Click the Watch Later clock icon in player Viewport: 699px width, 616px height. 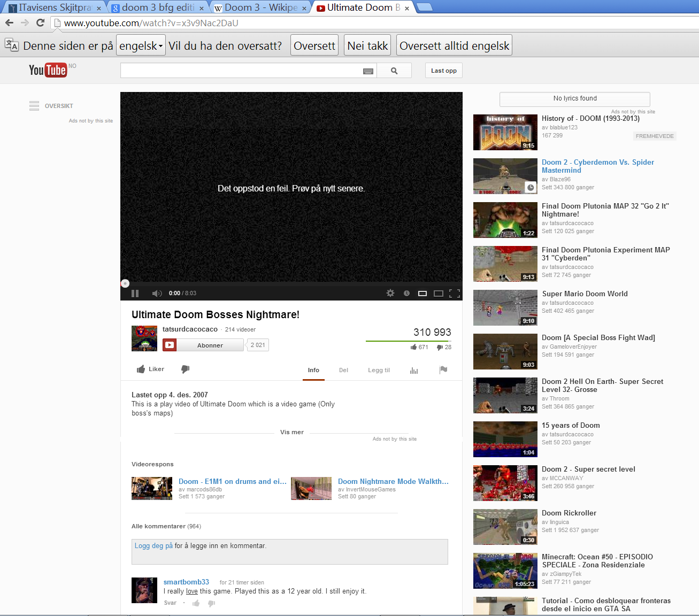[406, 293]
